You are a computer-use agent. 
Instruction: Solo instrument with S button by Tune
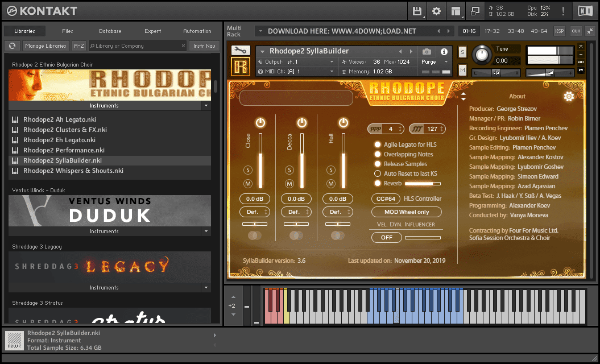[x=462, y=52]
